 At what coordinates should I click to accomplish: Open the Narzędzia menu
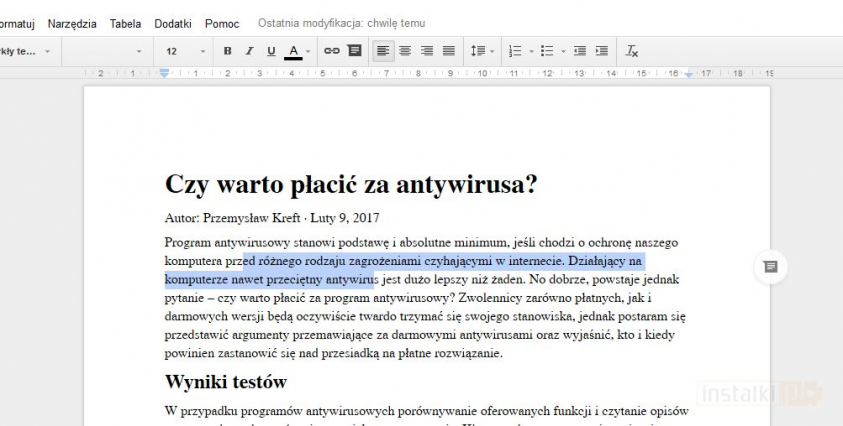click(x=71, y=22)
